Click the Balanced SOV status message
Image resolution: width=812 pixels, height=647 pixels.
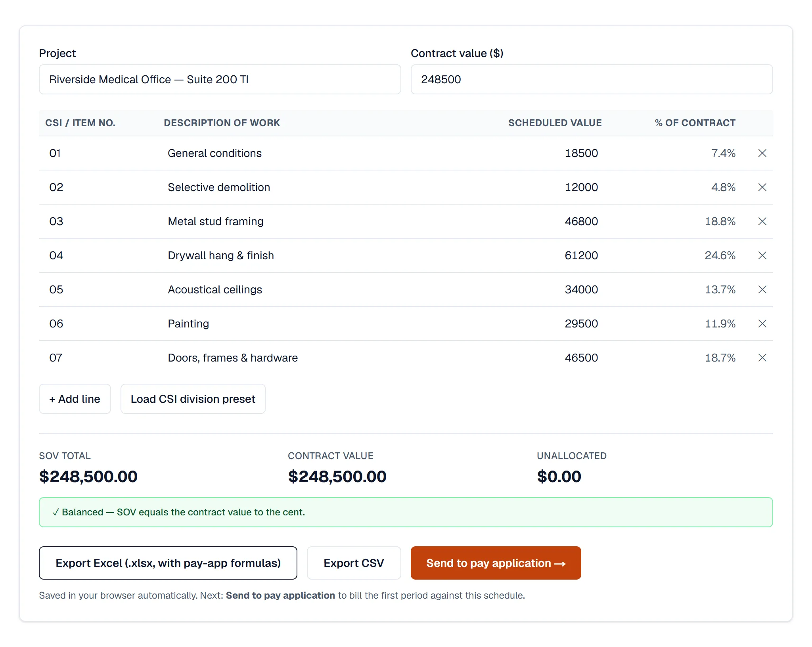[x=406, y=512]
